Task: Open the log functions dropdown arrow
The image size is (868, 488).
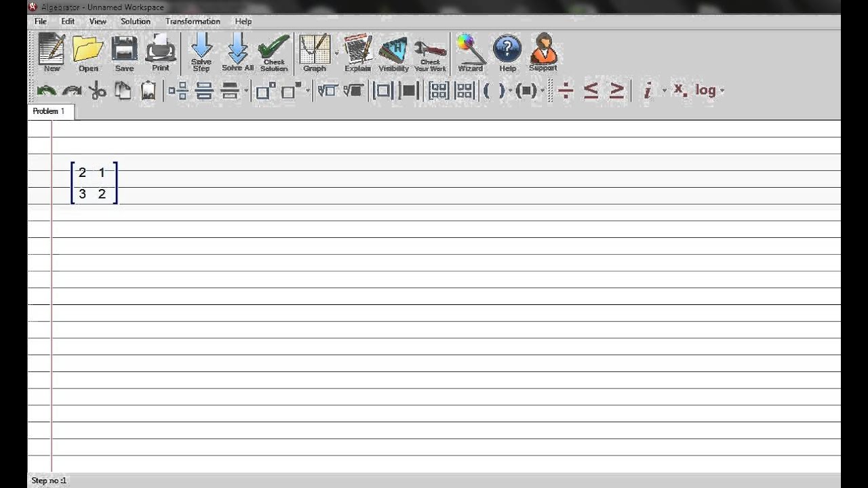Action: click(x=722, y=91)
